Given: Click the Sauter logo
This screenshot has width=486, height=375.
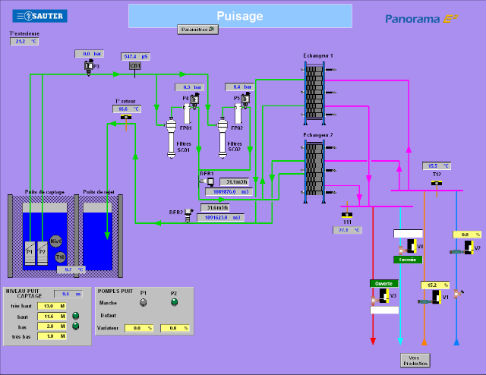Looking at the screenshot, I should [40, 16].
